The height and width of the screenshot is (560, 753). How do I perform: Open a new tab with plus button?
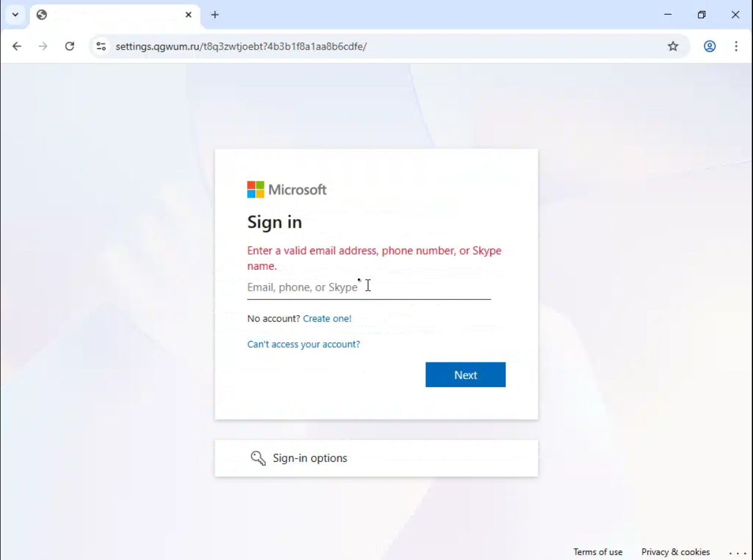(215, 15)
